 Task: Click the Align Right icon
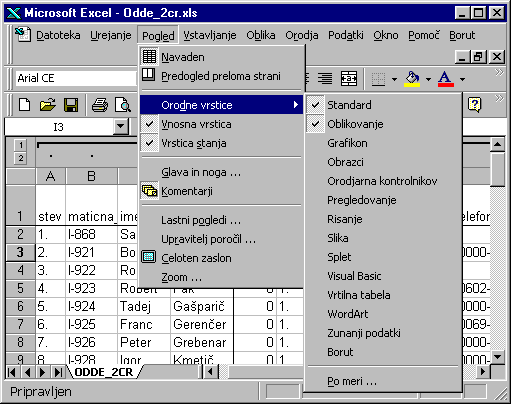(325, 79)
